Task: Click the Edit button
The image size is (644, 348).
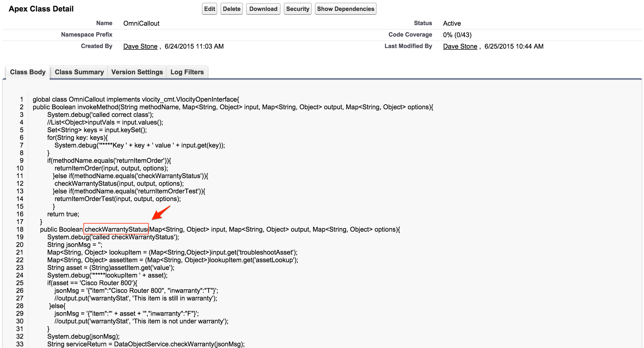Action: pyautogui.click(x=209, y=9)
